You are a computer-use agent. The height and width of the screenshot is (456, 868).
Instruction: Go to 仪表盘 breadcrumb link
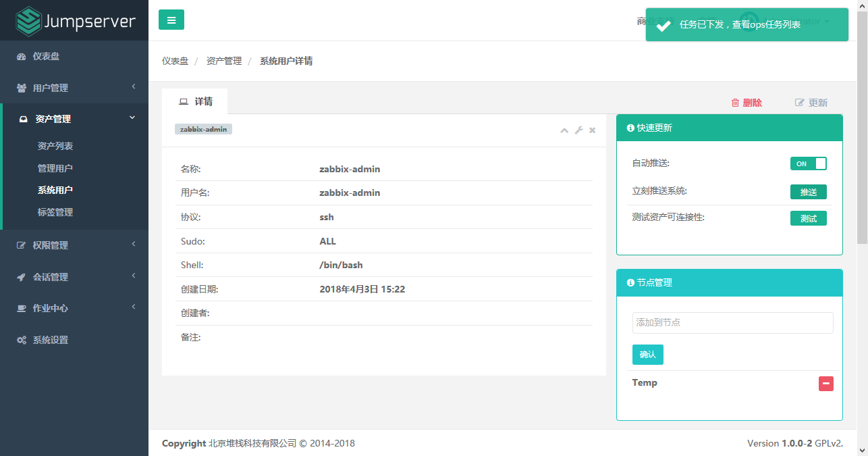tap(175, 61)
